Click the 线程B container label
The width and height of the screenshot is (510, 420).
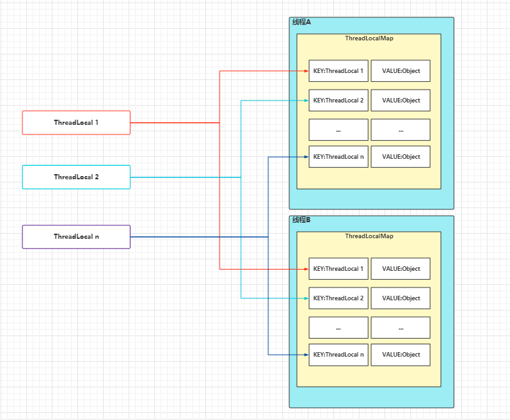(301, 220)
